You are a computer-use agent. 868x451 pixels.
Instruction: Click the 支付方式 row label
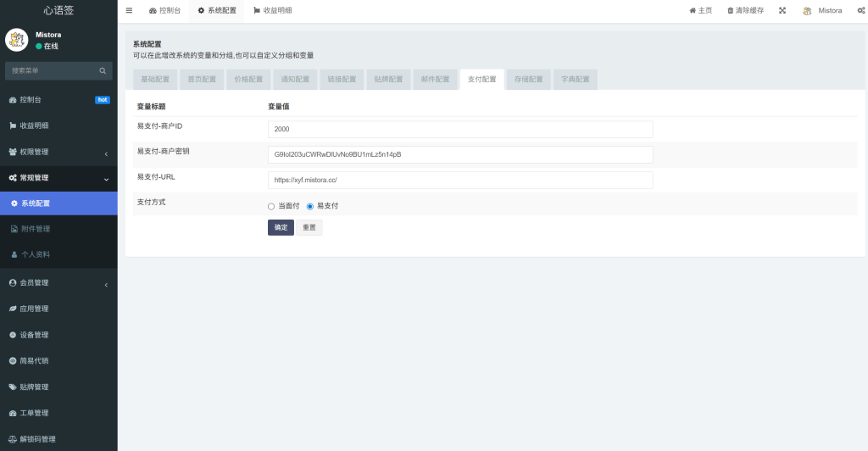[151, 202]
